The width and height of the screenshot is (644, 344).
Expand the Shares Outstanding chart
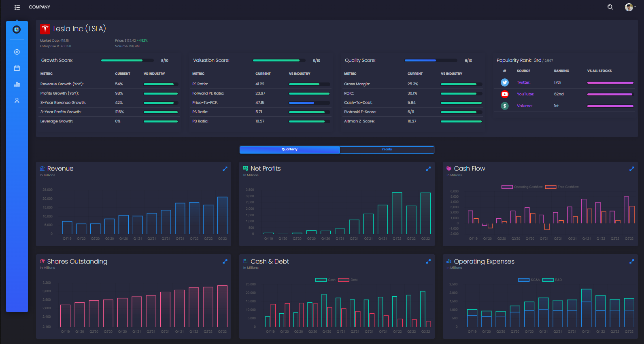pos(225,262)
